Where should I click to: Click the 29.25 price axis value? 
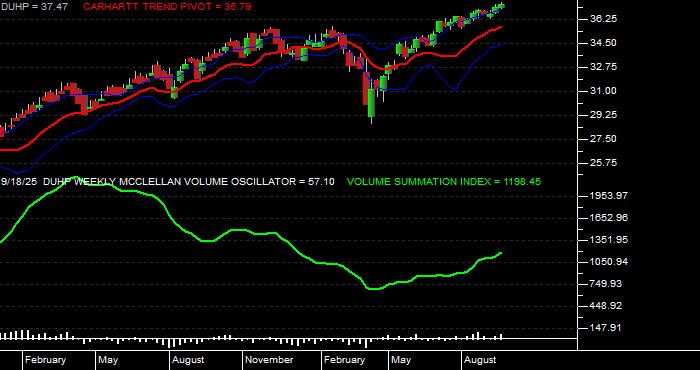point(603,115)
